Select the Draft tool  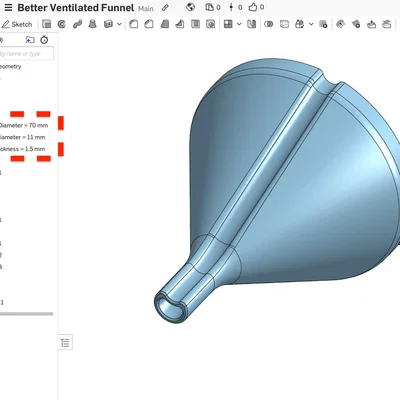coord(165,24)
